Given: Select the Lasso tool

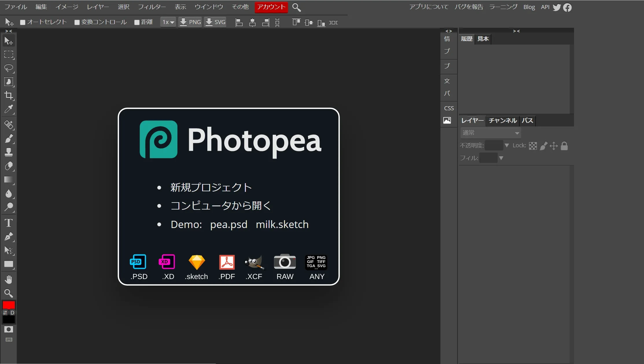Looking at the screenshot, I should click(9, 68).
